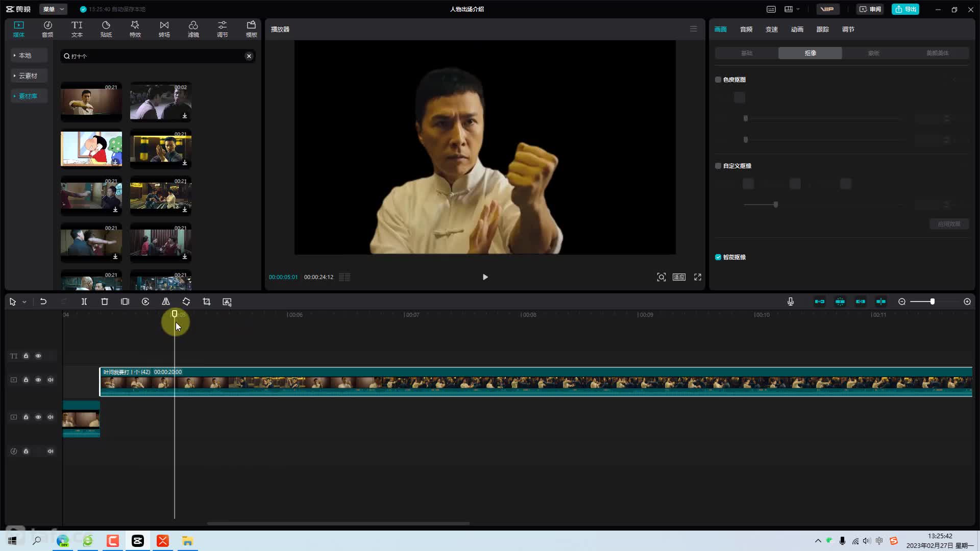This screenshot has height=551, width=980.
Task: Toggle preview axis icon
Action: (881, 302)
